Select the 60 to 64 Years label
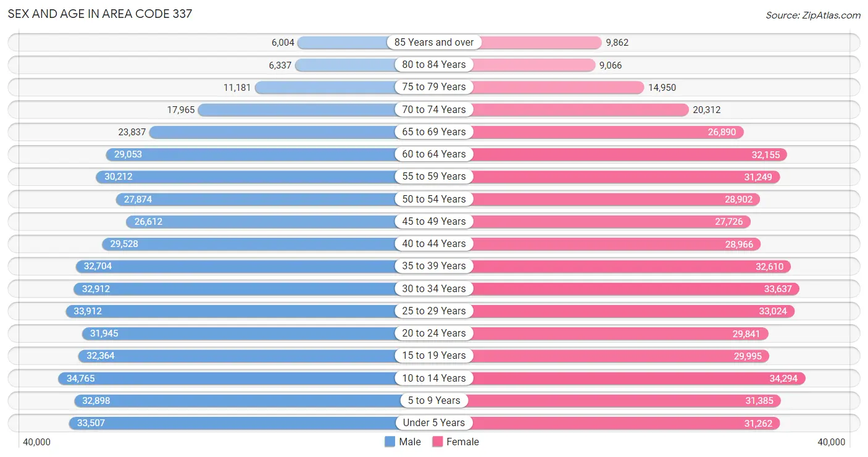 434,154
